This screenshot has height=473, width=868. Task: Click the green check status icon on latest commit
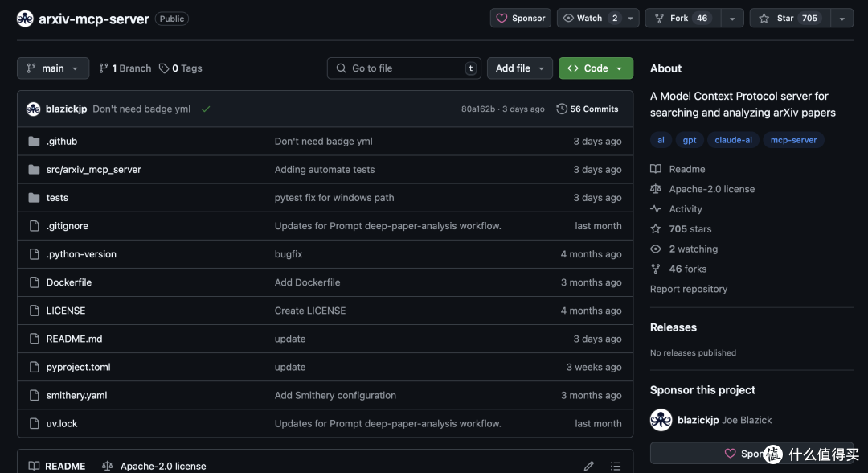206,109
